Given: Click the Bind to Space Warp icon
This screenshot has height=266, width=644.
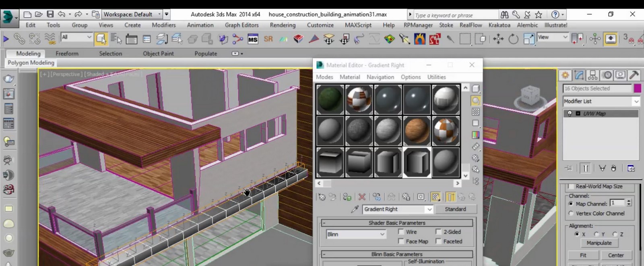Looking at the screenshot, I should 50,39.
